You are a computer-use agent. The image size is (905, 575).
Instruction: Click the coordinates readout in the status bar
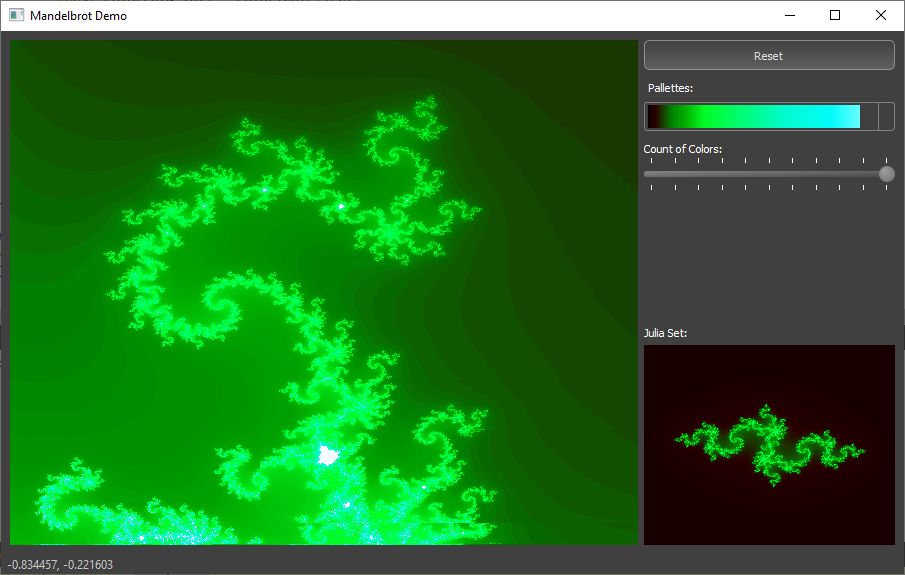coord(60,565)
